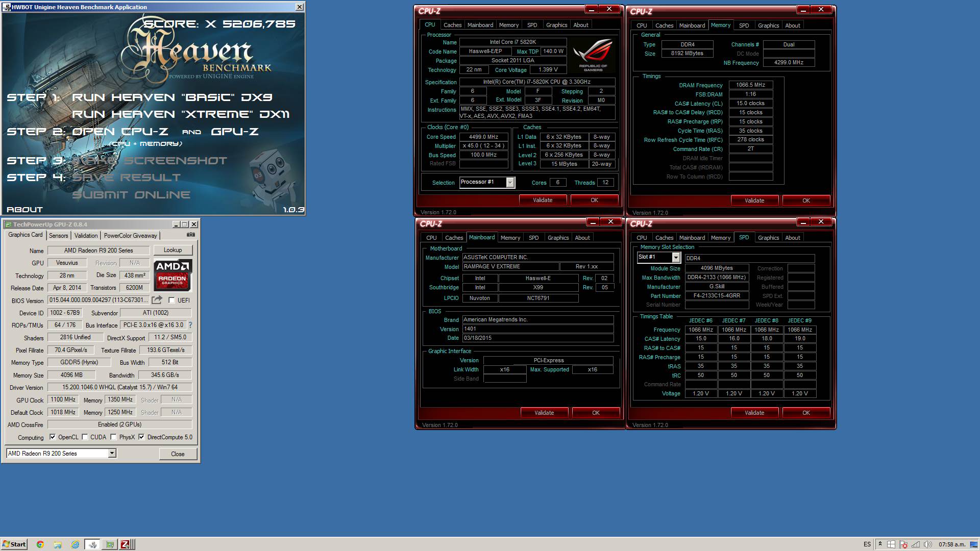Click the Republic of Gamers logo in CPU-Z
The height and width of the screenshot is (551, 980).
593,56
